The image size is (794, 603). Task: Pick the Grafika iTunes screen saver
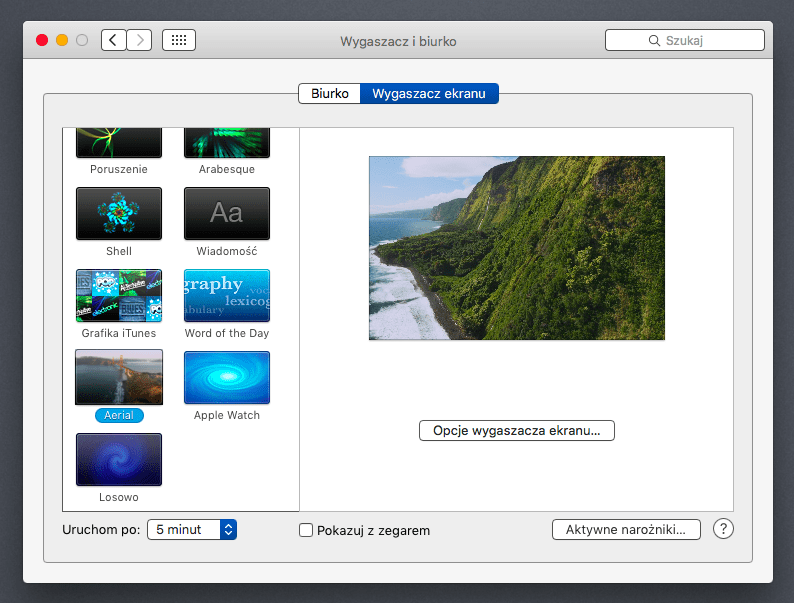tap(118, 296)
